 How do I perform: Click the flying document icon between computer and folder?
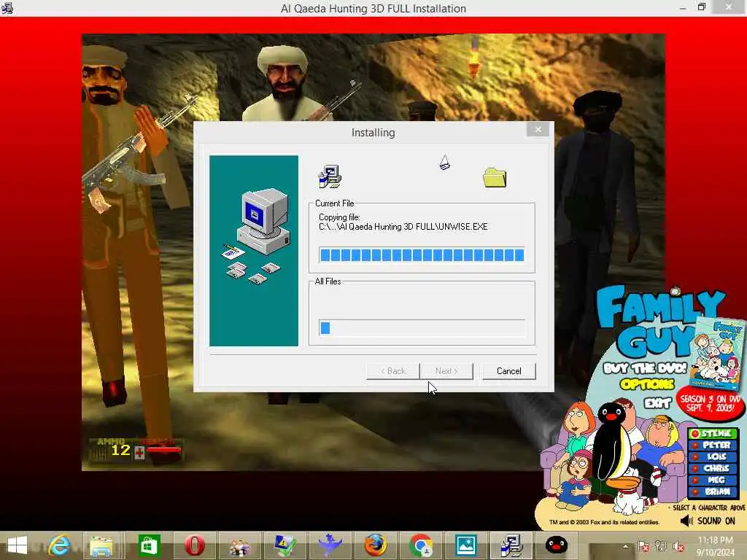(444, 163)
